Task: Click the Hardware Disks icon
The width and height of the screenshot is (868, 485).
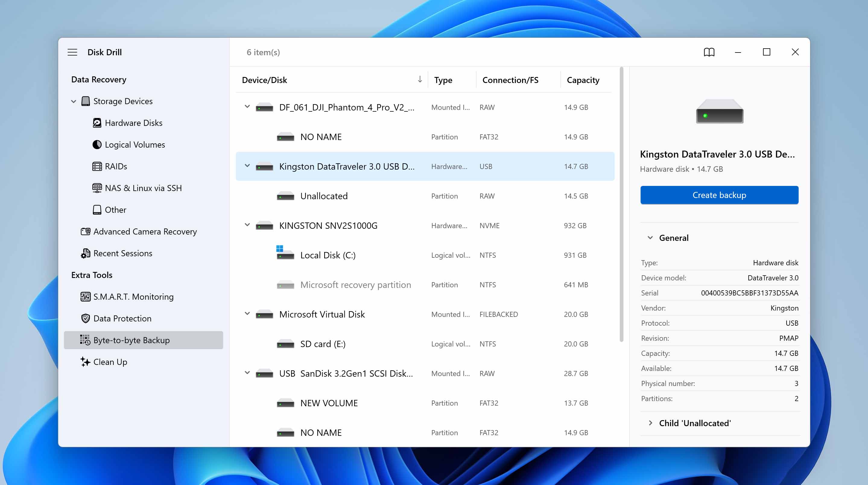Action: [97, 123]
